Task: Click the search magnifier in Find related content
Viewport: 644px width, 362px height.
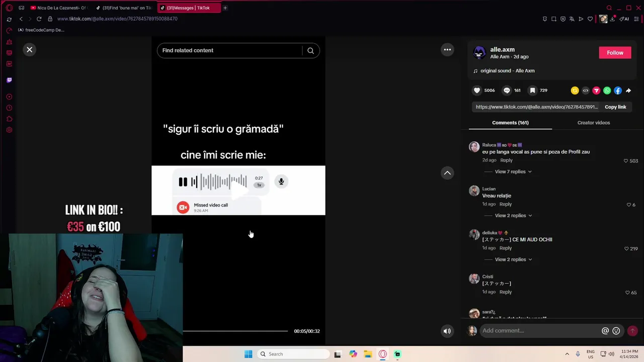Action: (x=310, y=50)
